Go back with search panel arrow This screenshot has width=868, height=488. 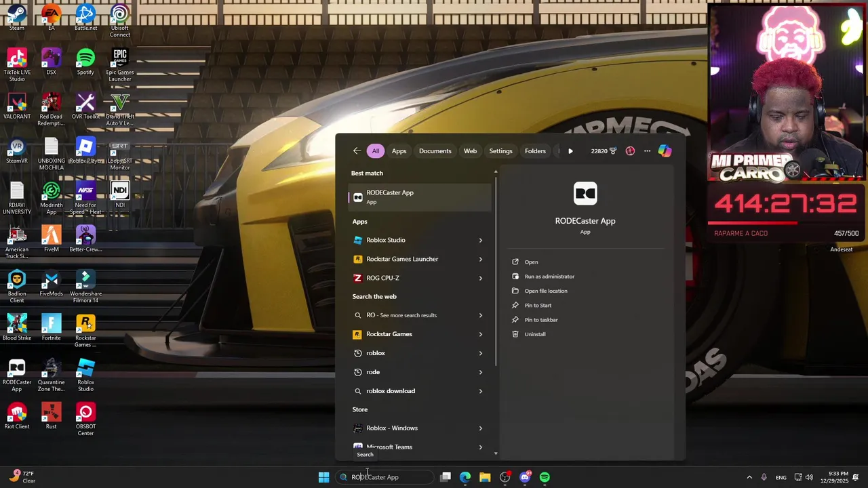357,151
